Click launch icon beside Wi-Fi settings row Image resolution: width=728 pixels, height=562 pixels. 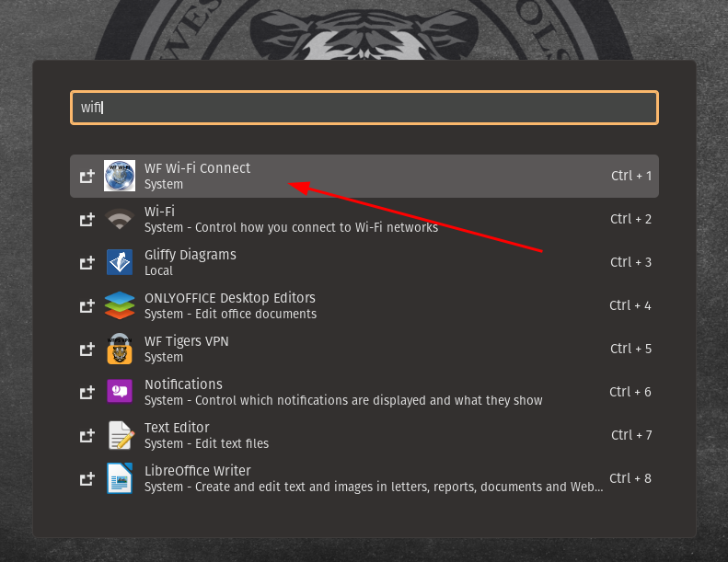click(x=87, y=220)
